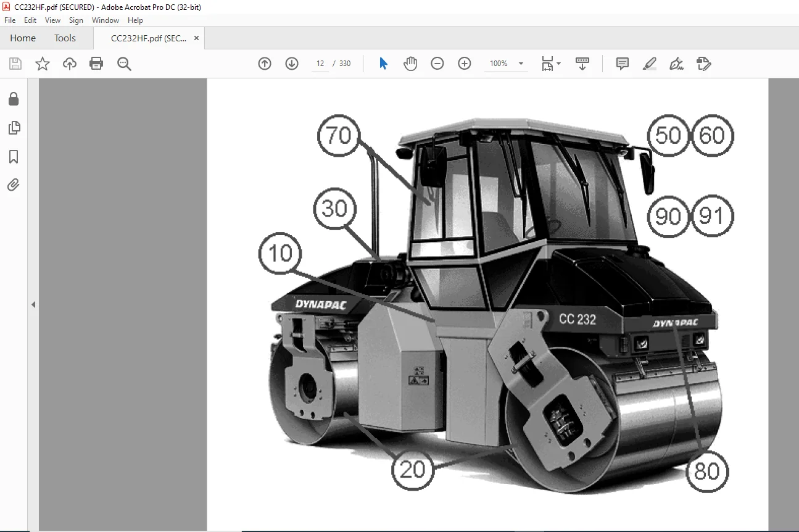Open the Bookmarks side panel

pos(14,157)
